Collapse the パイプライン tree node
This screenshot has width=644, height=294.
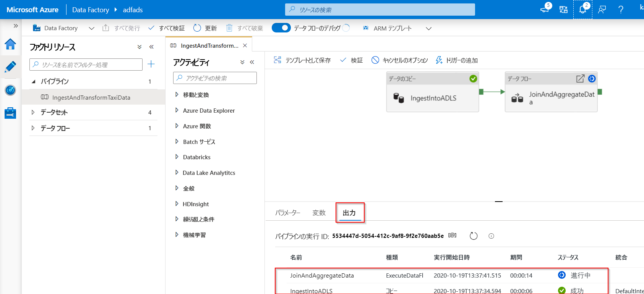tap(33, 81)
